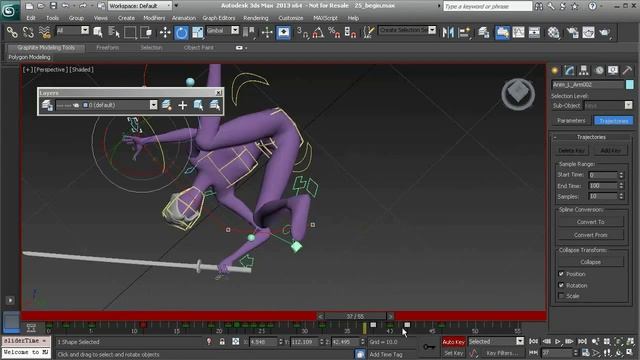Viewport: 640px width, 360px height.
Task: Click the Convert To button
Action: tap(591, 222)
